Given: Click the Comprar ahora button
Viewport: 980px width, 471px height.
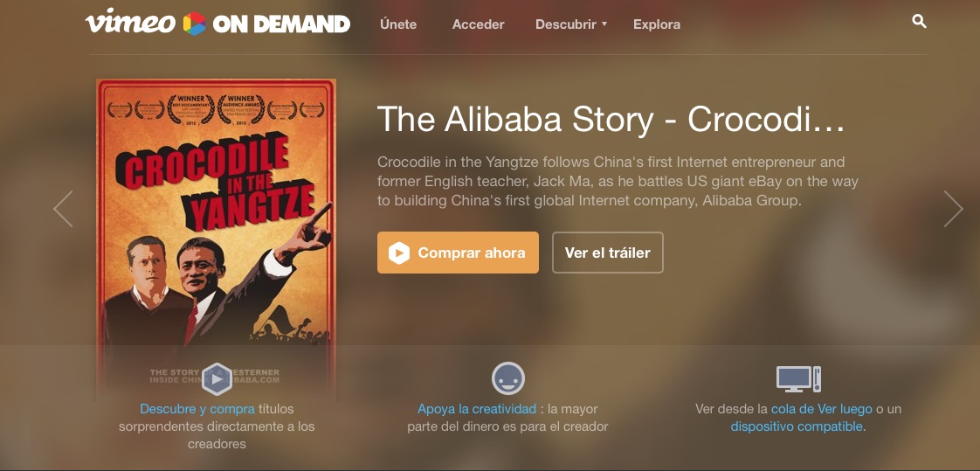Looking at the screenshot, I should [459, 253].
